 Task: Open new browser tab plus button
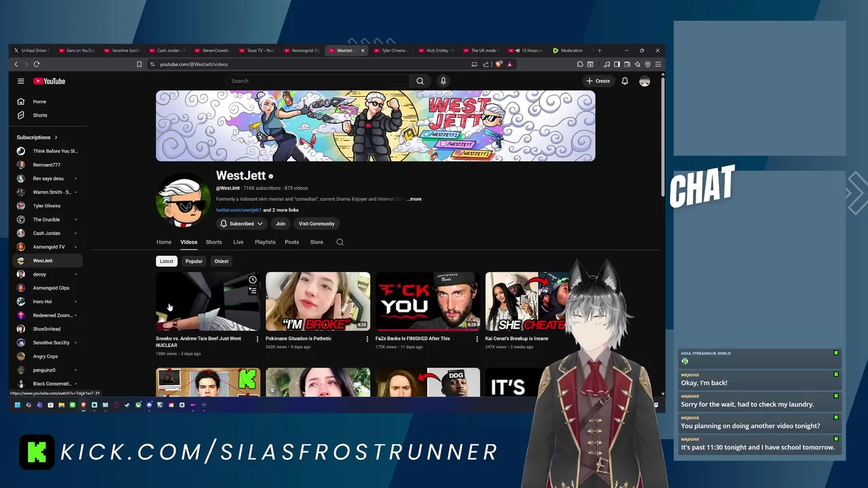point(599,50)
